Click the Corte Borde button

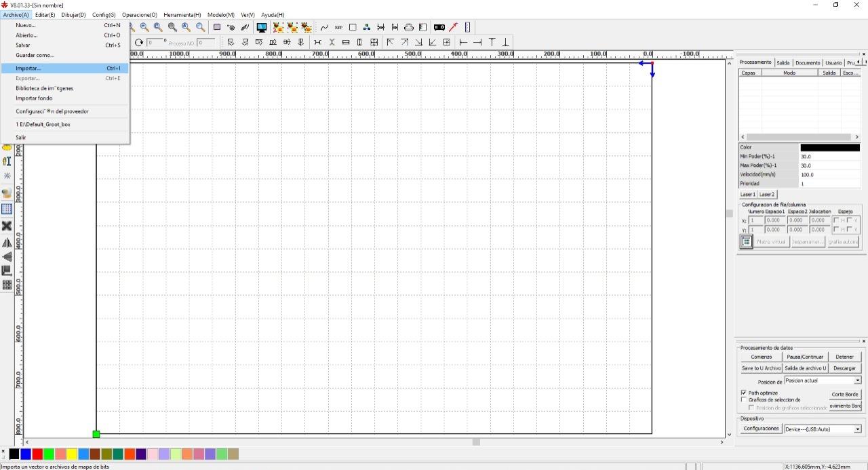click(x=845, y=394)
